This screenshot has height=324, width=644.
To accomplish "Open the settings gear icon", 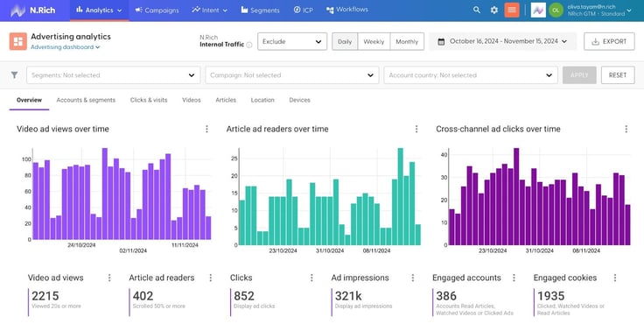I will (494, 10).
